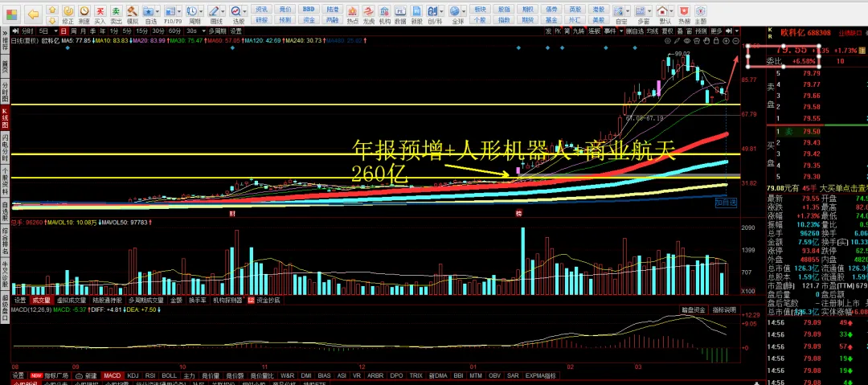
Task: Click the 板块 sector button
Action: [x=481, y=9]
